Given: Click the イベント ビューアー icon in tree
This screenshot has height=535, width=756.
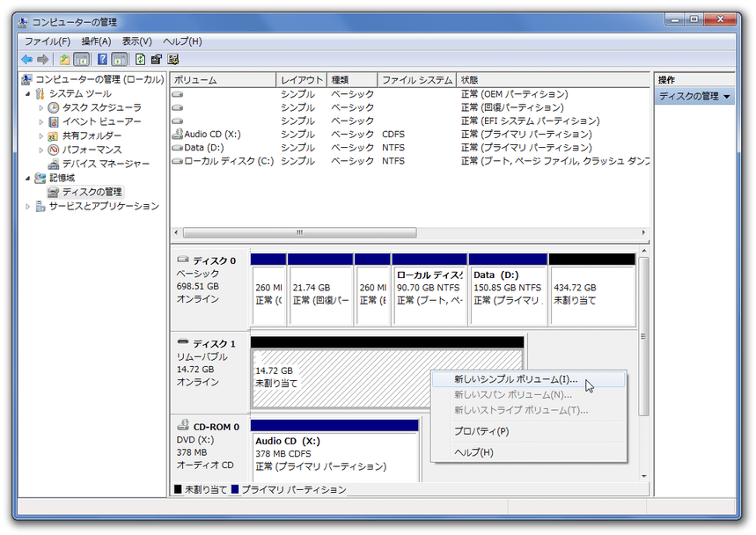Looking at the screenshot, I should pyautogui.click(x=54, y=121).
